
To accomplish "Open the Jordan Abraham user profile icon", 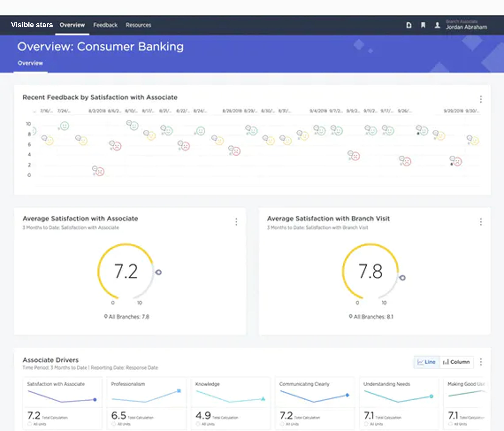I will [437, 25].
